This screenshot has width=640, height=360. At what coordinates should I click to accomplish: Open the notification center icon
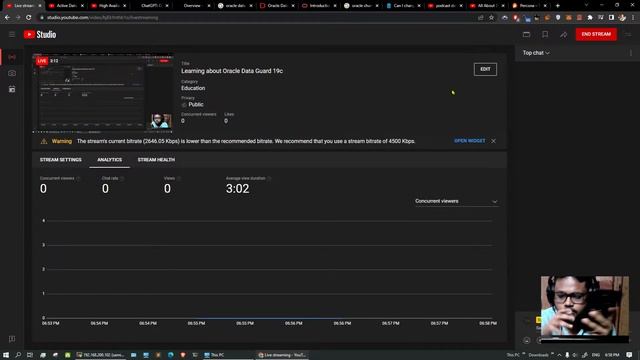point(629,355)
